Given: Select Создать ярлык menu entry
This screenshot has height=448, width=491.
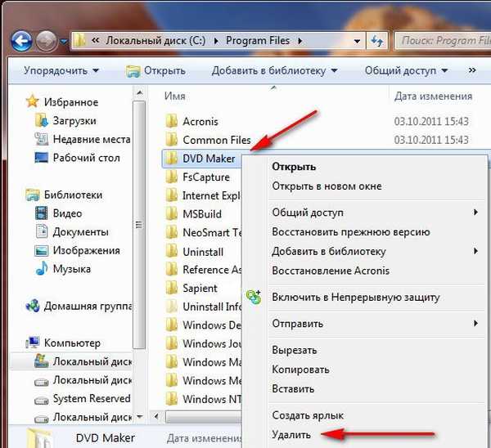Looking at the screenshot, I should [x=308, y=416].
